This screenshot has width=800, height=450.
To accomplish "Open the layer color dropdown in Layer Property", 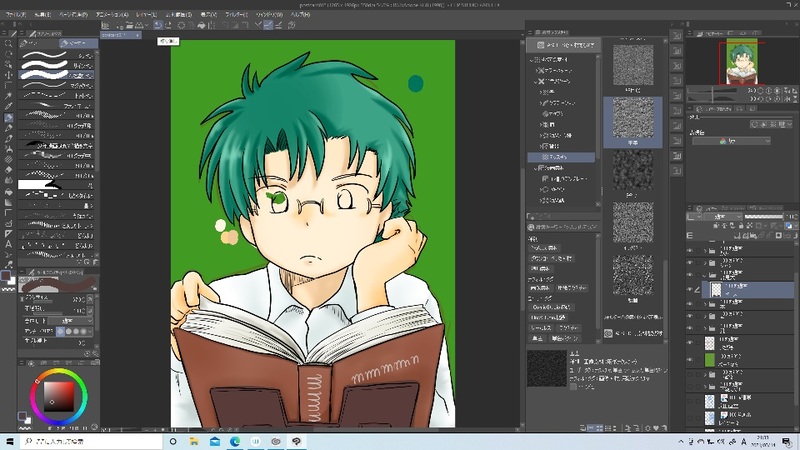I will tap(731, 141).
